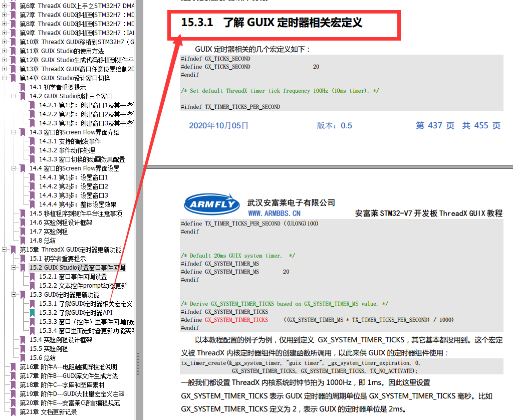
Task: Collapse the 14.4 窗口的Screen Flow界面设置 section
Action: [x=14, y=168]
